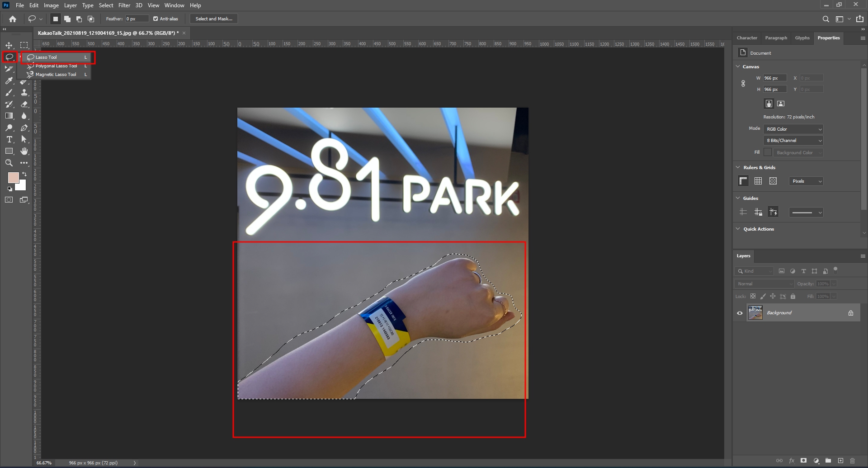868x468 pixels.
Task: Choose New selection mode button
Action: click(56, 19)
